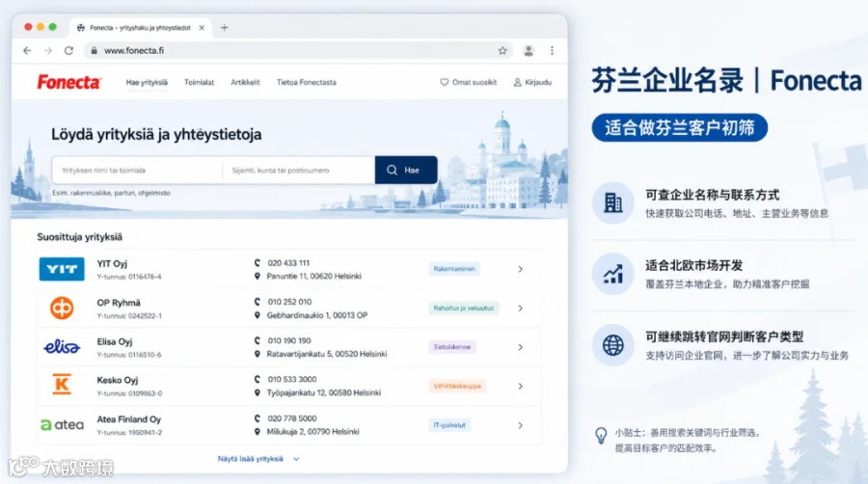
Task: Open the OP Ryhmä company name
Action: (x=119, y=303)
